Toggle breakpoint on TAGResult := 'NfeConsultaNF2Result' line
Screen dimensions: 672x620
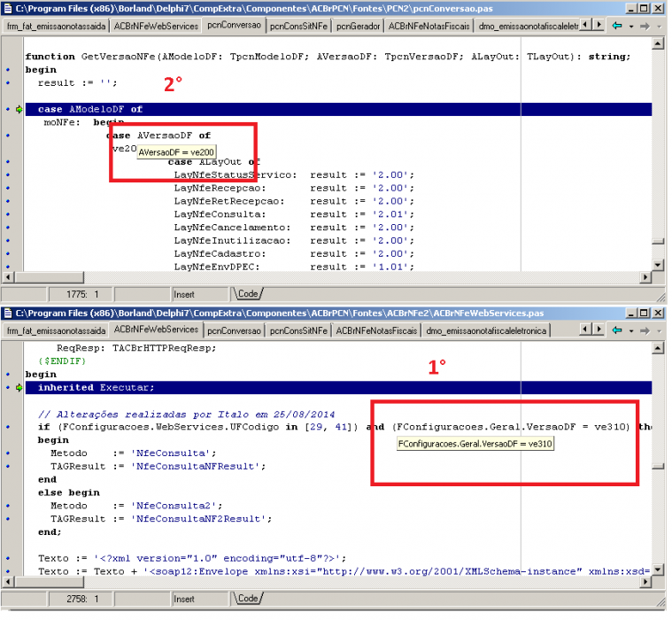coord(8,519)
